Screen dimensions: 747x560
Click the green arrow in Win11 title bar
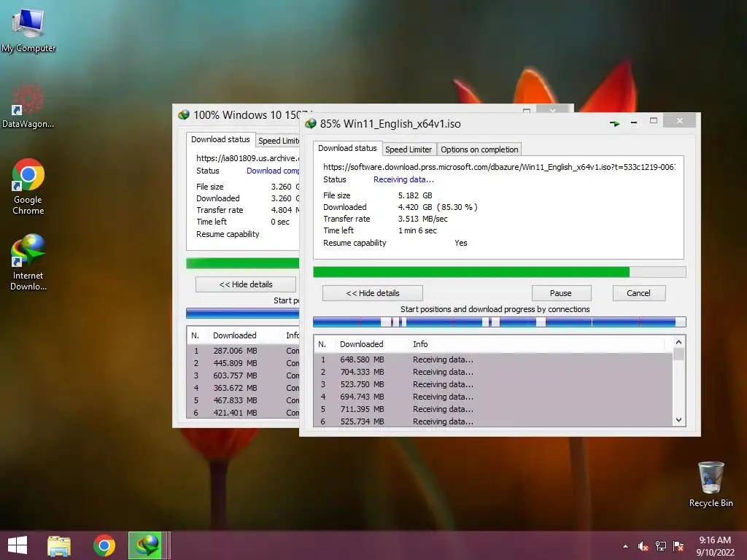point(614,123)
